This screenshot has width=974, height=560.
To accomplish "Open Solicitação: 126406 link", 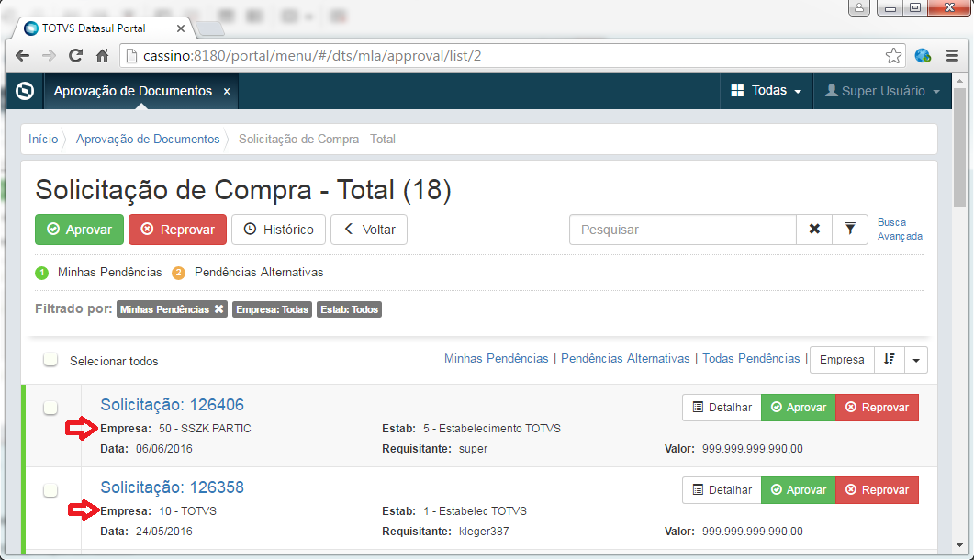I will click(x=172, y=405).
